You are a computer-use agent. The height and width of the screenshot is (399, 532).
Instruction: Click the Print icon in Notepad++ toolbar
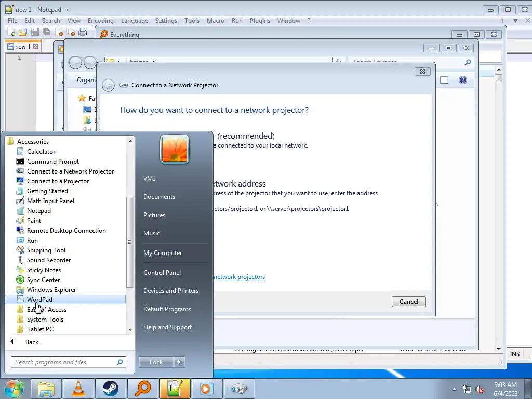83,32
